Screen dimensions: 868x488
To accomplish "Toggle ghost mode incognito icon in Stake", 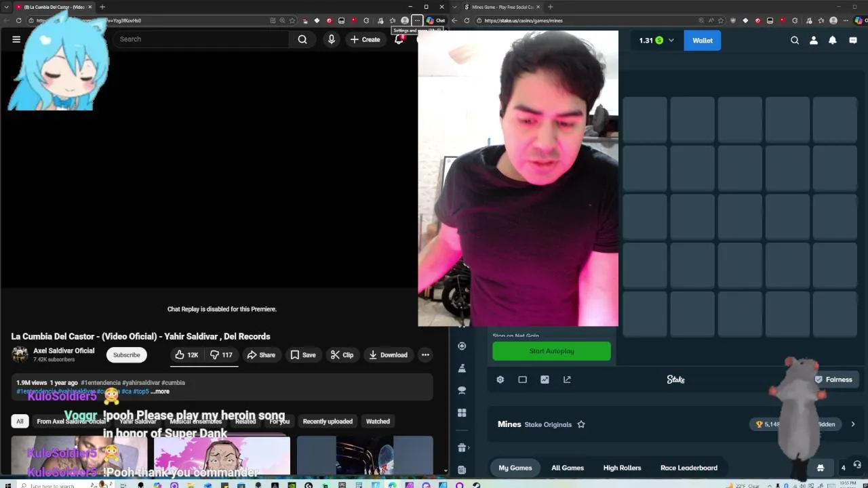I will tap(821, 468).
